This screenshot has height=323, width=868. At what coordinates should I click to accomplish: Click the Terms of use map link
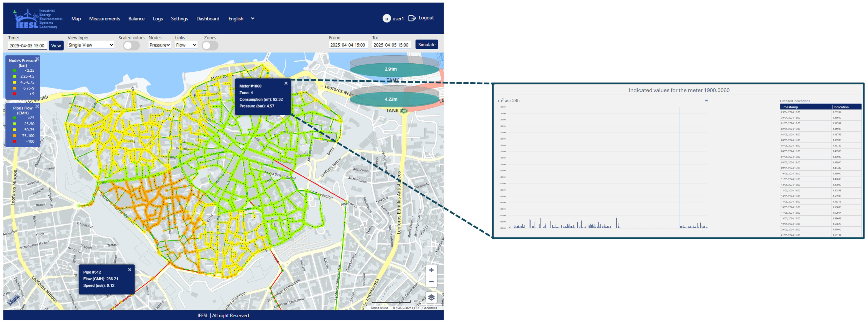[379, 308]
